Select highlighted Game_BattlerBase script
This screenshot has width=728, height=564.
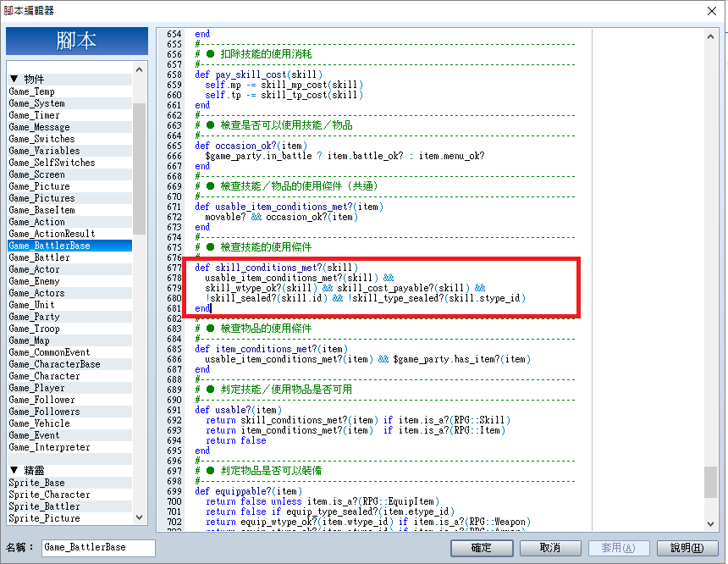[69, 246]
